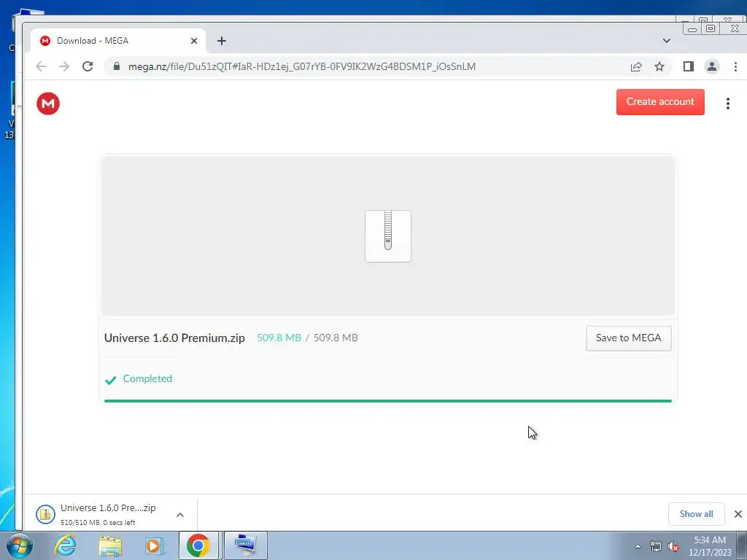Open a new tab with plus
The height and width of the screenshot is (560, 747).
(222, 41)
